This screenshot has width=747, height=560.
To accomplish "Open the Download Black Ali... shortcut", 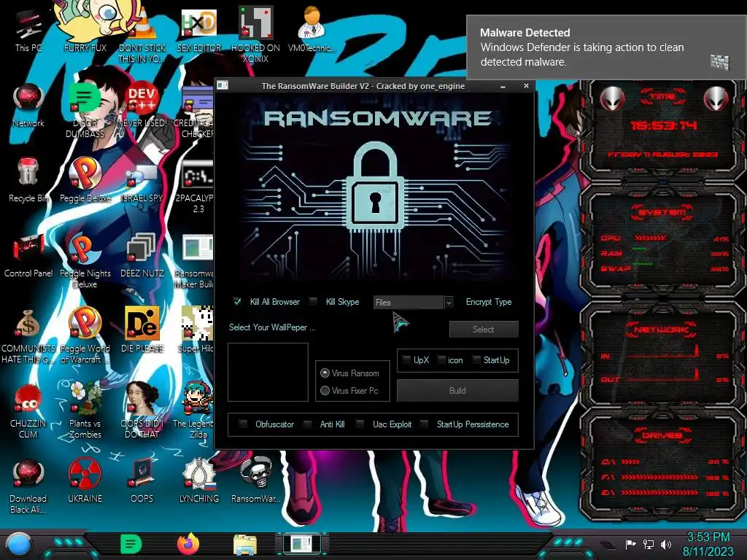I will [x=28, y=486].
